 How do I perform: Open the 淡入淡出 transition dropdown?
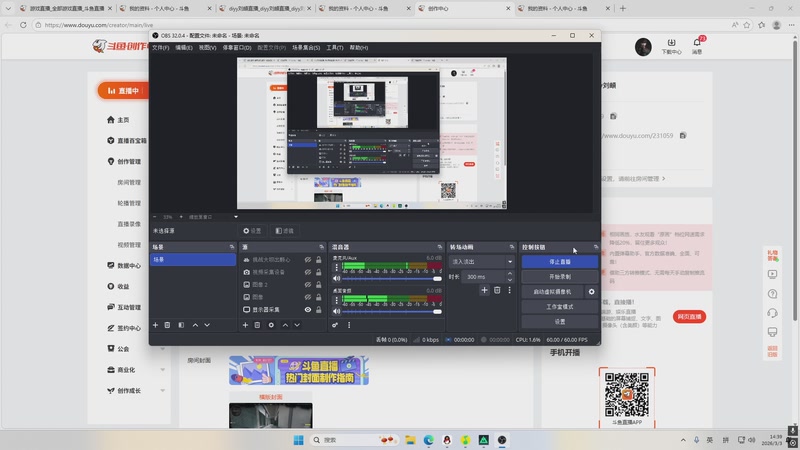point(482,262)
